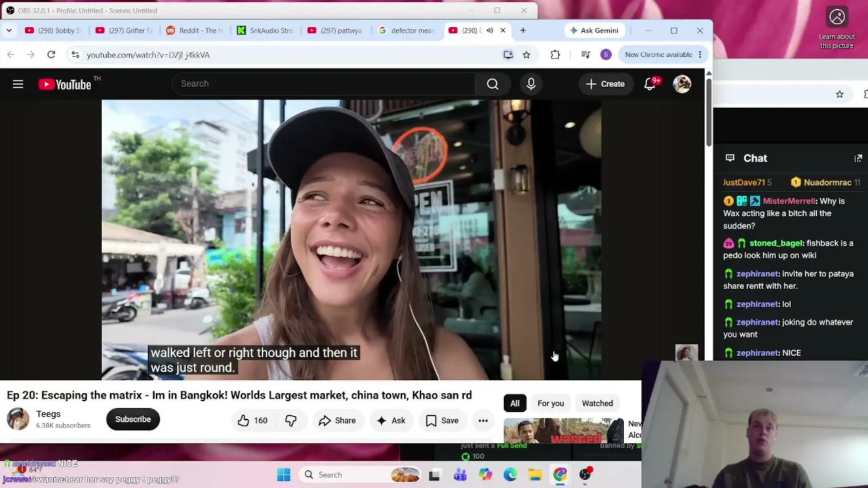Open the New Chrome available menu
Viewport: 868px width, 488px height.
pyautogui.click(x=664, y=55)
